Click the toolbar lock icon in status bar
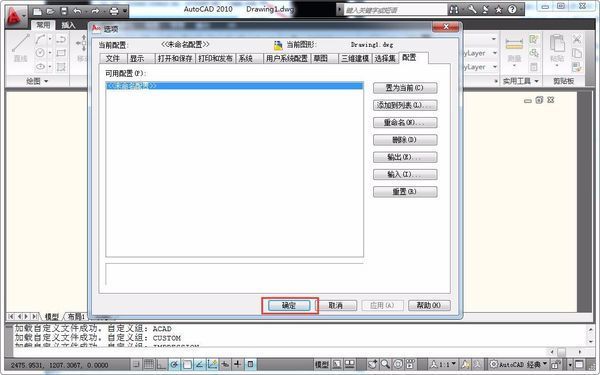The width and height of the screenshot is (600, 375). (556, 364)
